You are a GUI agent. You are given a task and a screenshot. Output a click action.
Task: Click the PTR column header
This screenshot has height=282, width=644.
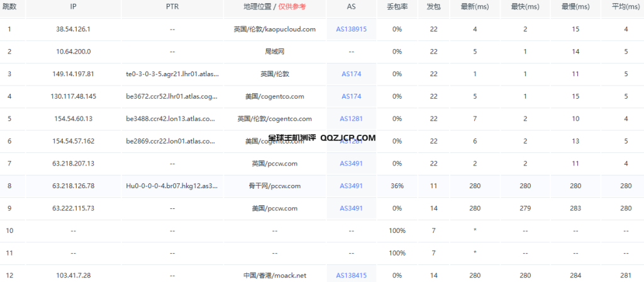pyautogui.click(x=172, y=6)
